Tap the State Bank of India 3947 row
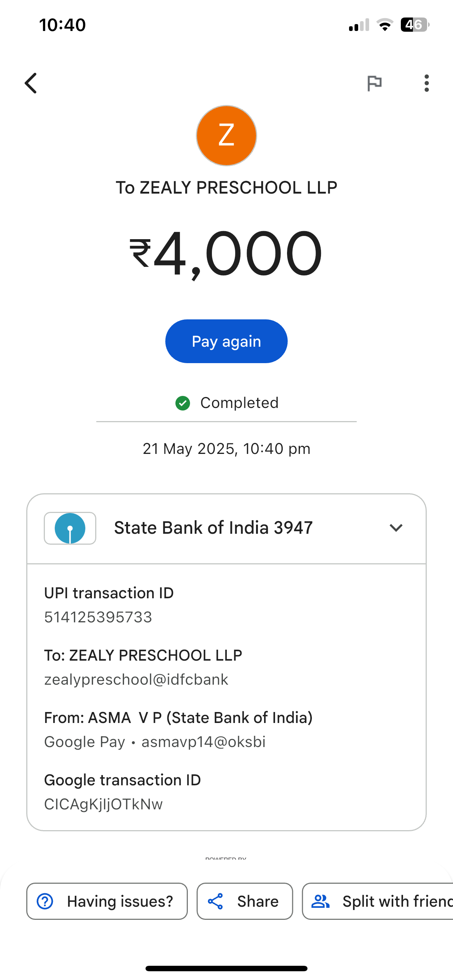The image size is (453, 980). click(x=213, y=528)
